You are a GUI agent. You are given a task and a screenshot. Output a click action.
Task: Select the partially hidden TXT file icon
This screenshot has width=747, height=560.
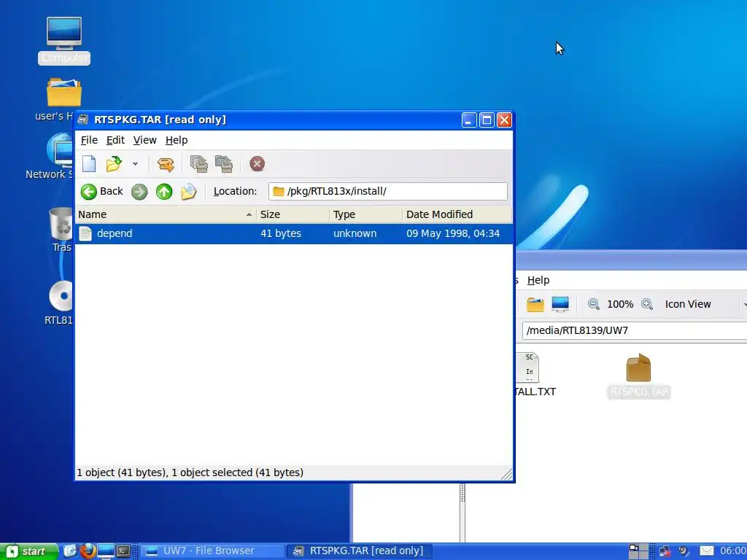(x=535, y=376)
